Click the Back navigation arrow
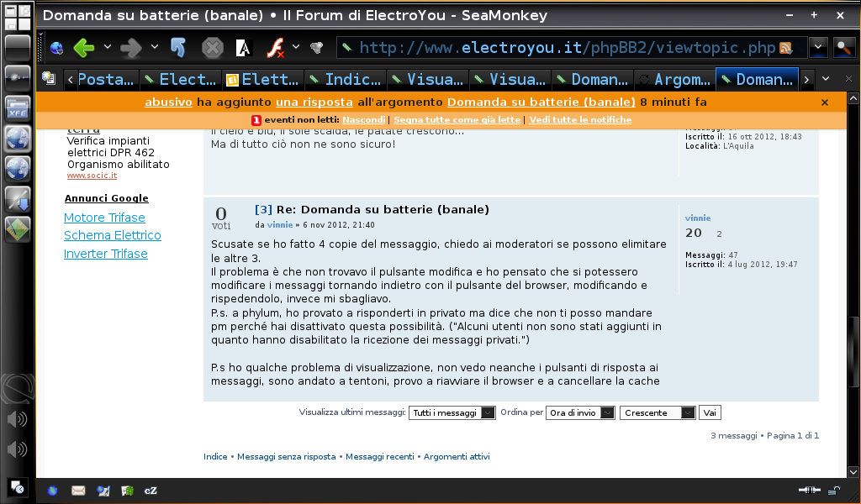 tap(83, 46)
